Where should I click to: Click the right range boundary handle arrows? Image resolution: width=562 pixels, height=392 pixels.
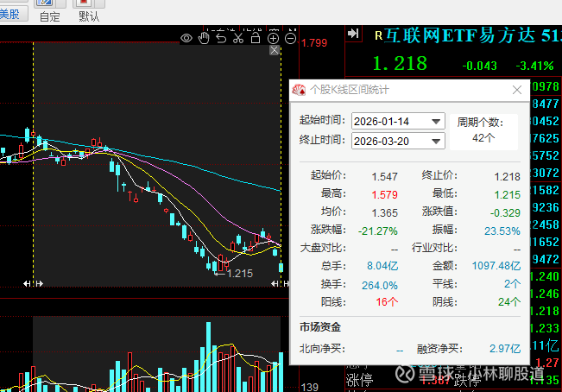[x=281, y=284]
